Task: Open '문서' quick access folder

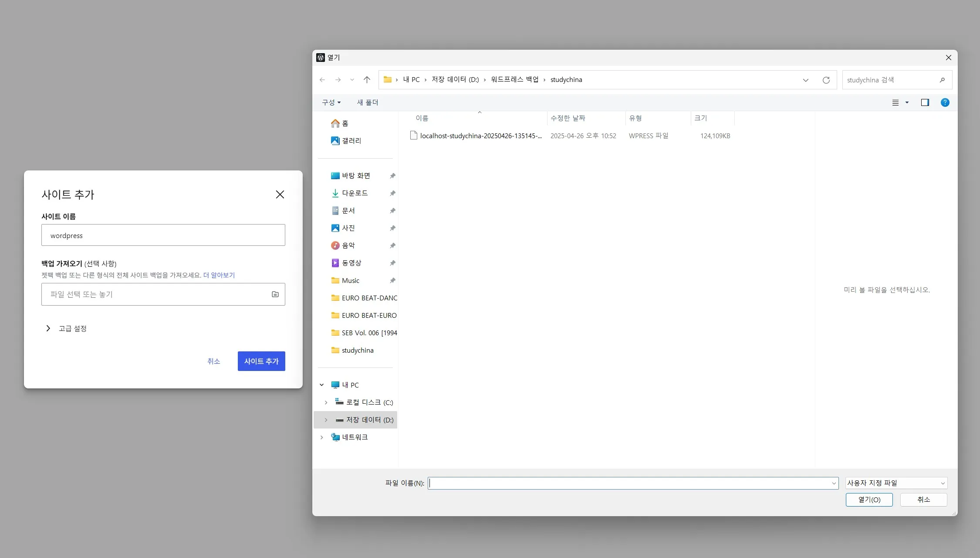Action: [344, 211]
